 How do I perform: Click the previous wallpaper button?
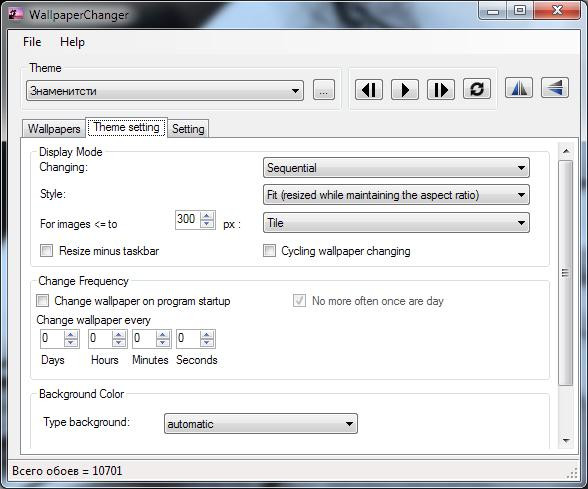369,90
